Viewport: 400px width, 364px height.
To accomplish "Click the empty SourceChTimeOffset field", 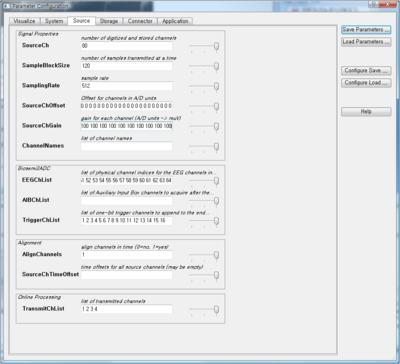I will (x=126, y=275).
